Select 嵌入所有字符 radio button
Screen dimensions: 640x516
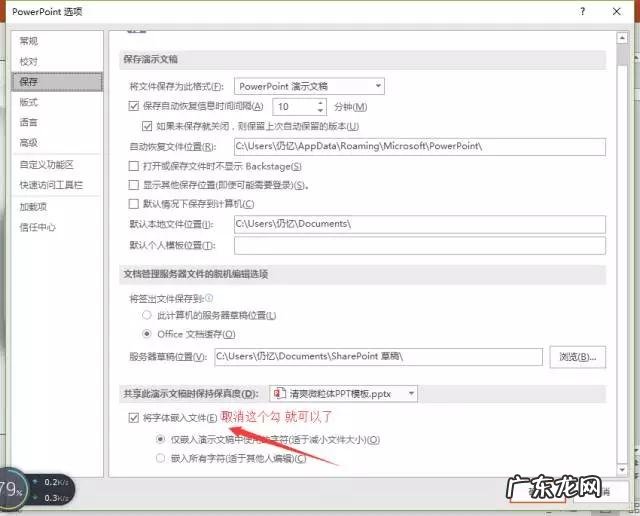(160, 458)
